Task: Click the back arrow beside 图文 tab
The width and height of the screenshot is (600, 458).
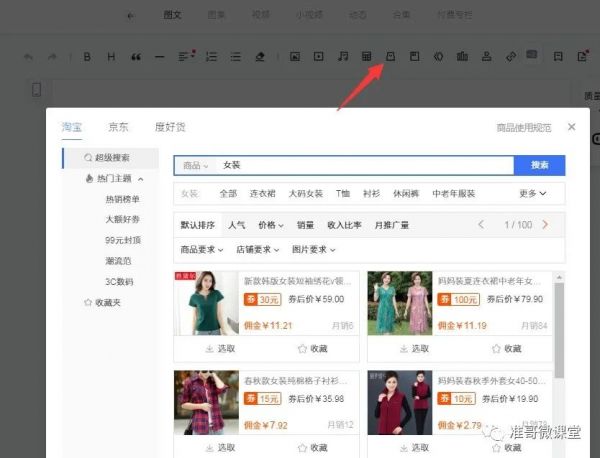Action: (x=130, y=16)
